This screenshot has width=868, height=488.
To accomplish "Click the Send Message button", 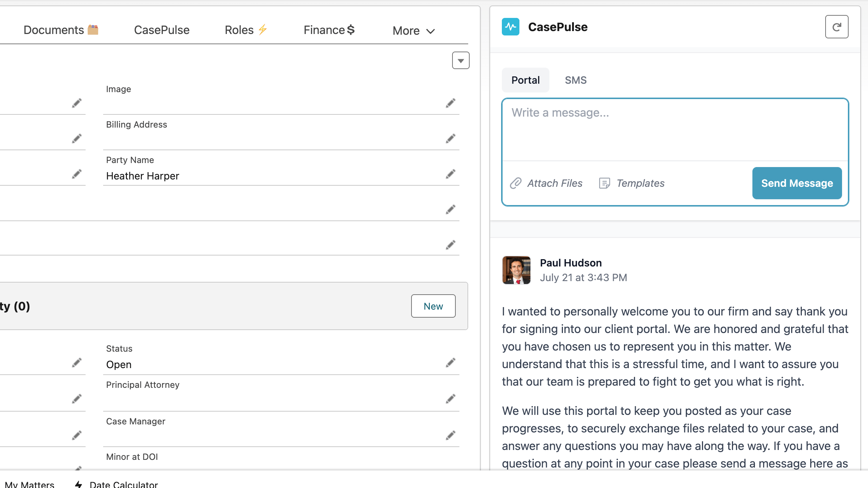I will click(797, 183).
